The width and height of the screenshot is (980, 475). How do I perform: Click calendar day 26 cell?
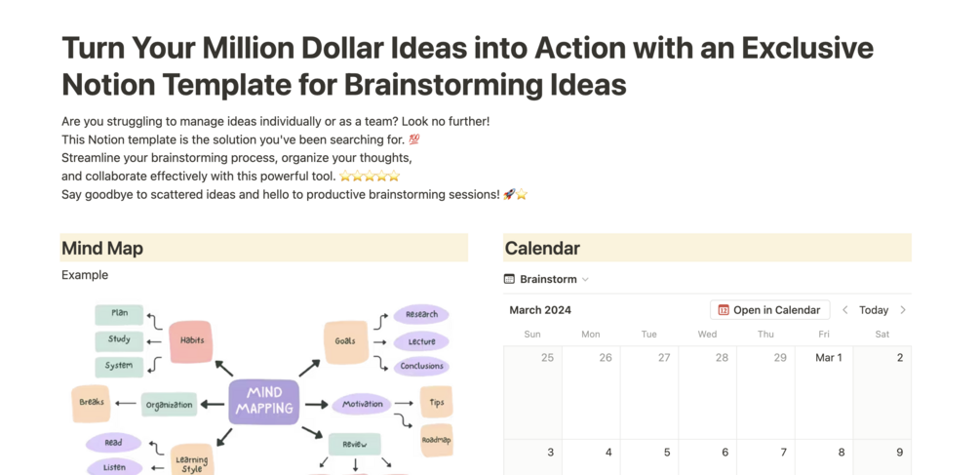(590, 390)
